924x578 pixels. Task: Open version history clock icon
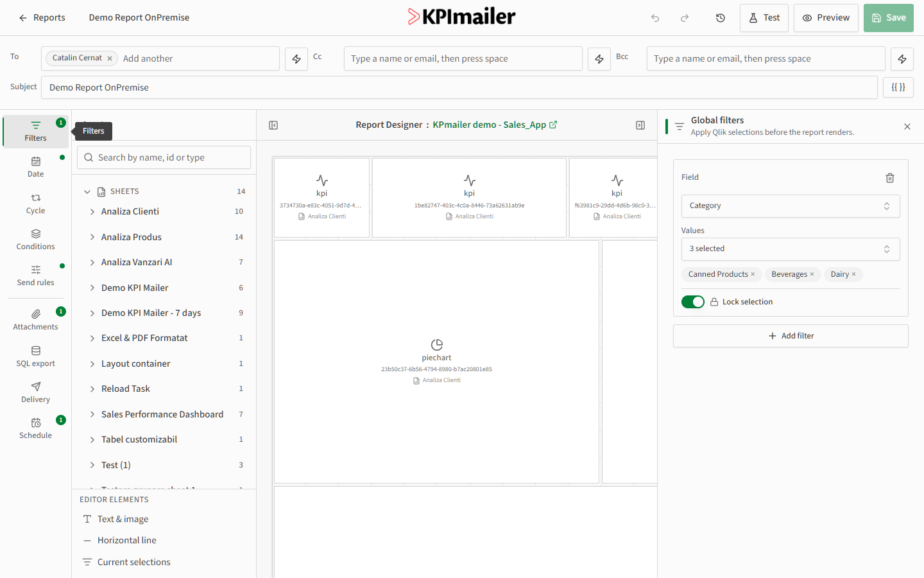pos(721,18)
